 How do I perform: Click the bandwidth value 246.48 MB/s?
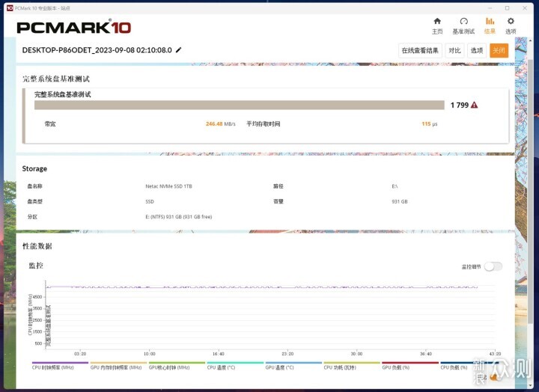tap(221, 123)
